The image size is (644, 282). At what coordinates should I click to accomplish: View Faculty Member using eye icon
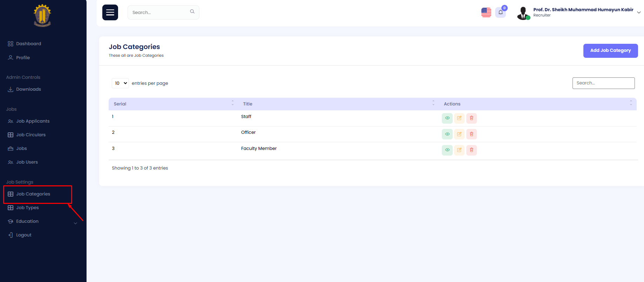[447, 150]
